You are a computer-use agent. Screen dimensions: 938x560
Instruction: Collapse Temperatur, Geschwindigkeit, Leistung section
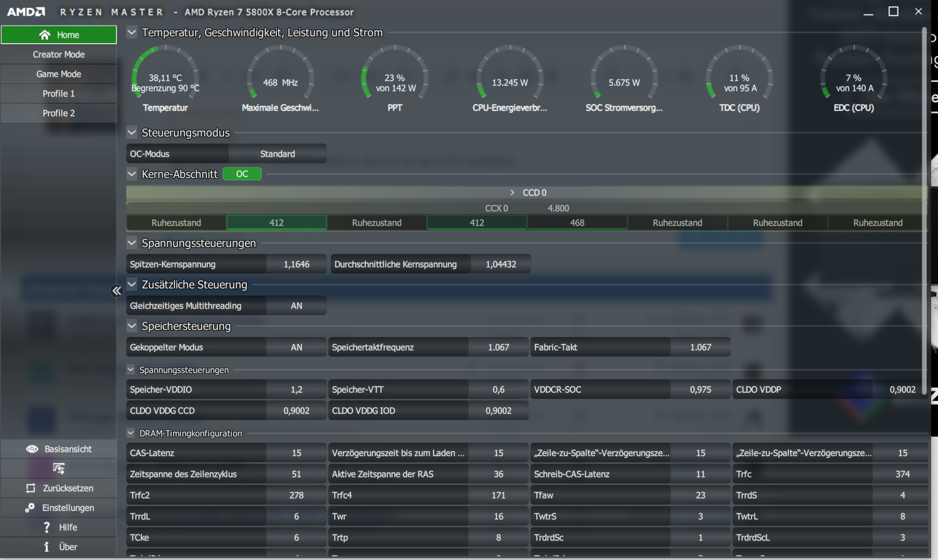pyautogui.click(x=132, y=32)
